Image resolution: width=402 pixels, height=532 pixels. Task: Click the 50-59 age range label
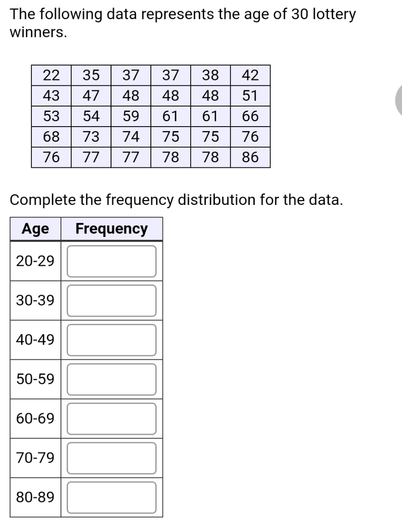click(32, 379)
